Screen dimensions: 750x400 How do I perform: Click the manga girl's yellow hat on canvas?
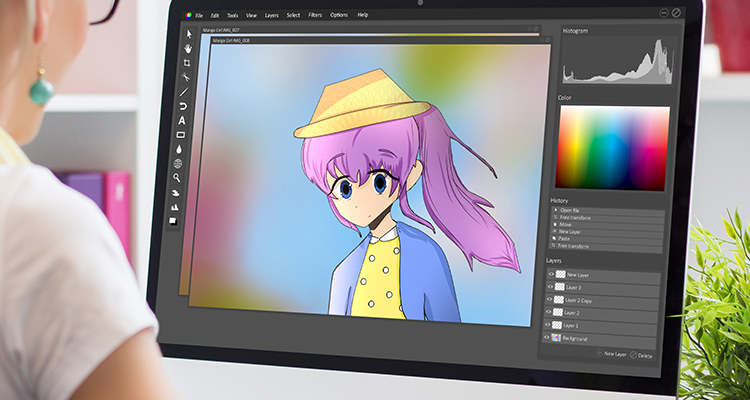(x=361, y=105)
